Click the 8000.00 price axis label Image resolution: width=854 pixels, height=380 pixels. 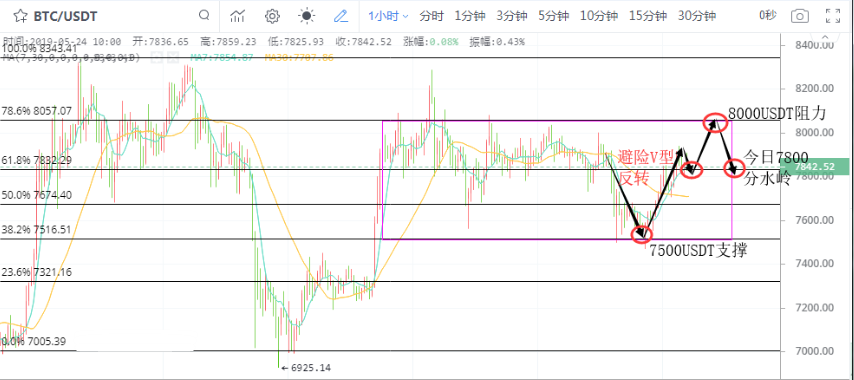pyautogui.click(x=814, y=132)
